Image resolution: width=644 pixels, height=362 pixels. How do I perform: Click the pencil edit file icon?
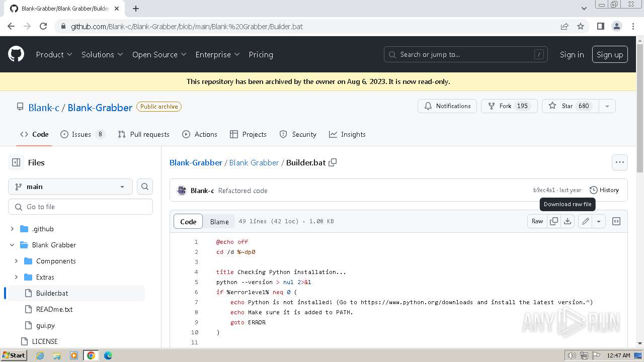(585, 221)
